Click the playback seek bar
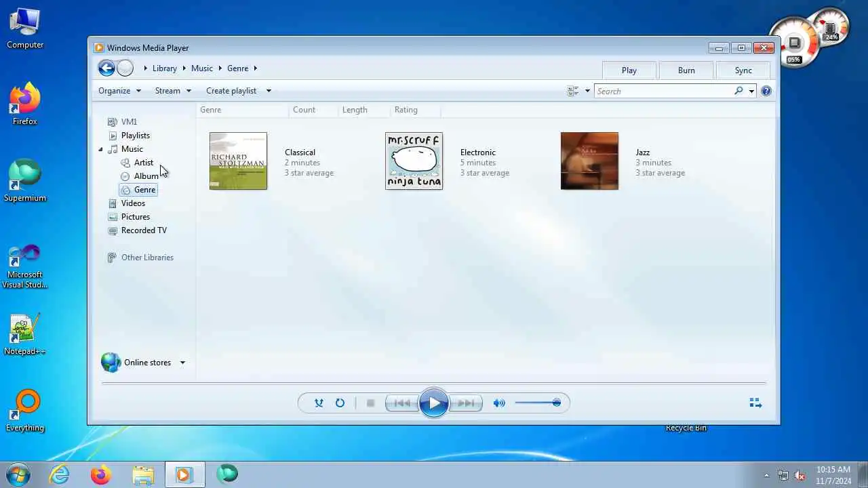 point(434,383)
